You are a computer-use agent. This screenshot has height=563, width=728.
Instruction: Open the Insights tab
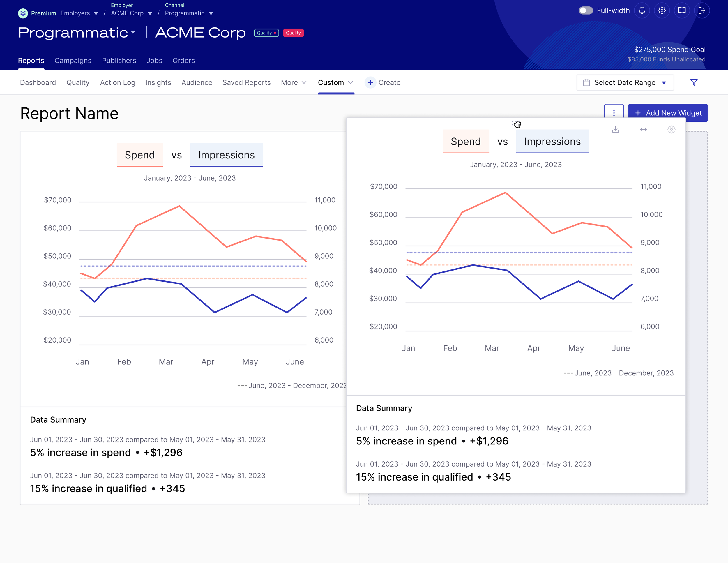158,82
